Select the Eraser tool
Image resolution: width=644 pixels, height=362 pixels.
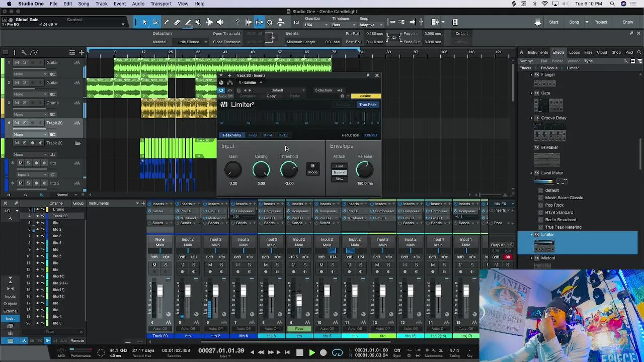(x=177, y=22)
